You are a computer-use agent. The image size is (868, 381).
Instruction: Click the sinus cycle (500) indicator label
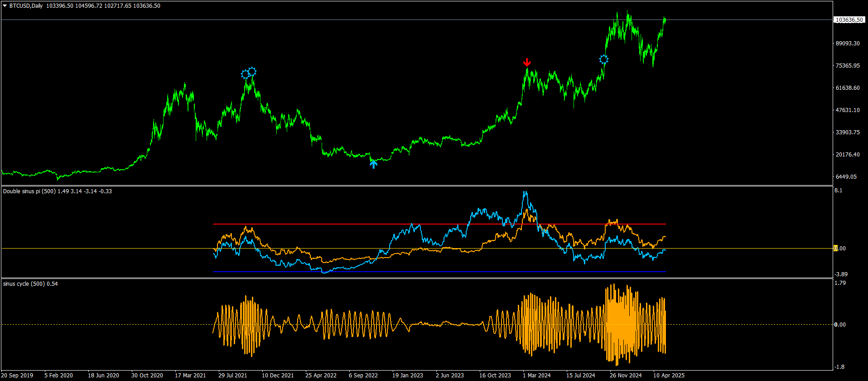(x=24, y=284)
